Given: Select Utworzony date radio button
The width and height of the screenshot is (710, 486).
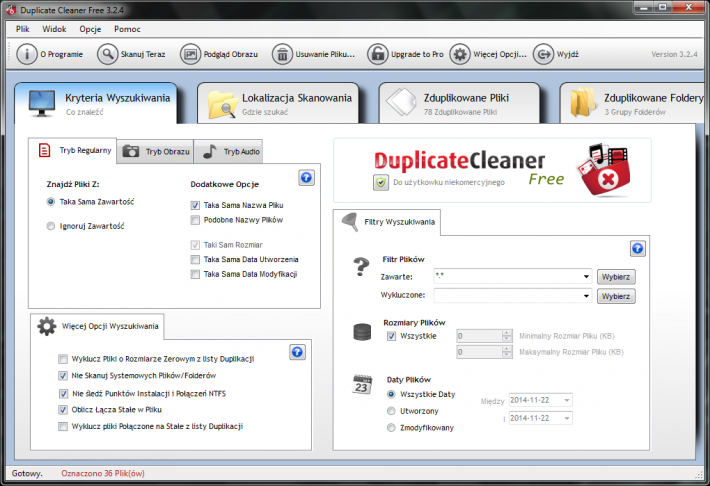Looking at the screenshot, I should pyautogui.click(x=391, y=411).
